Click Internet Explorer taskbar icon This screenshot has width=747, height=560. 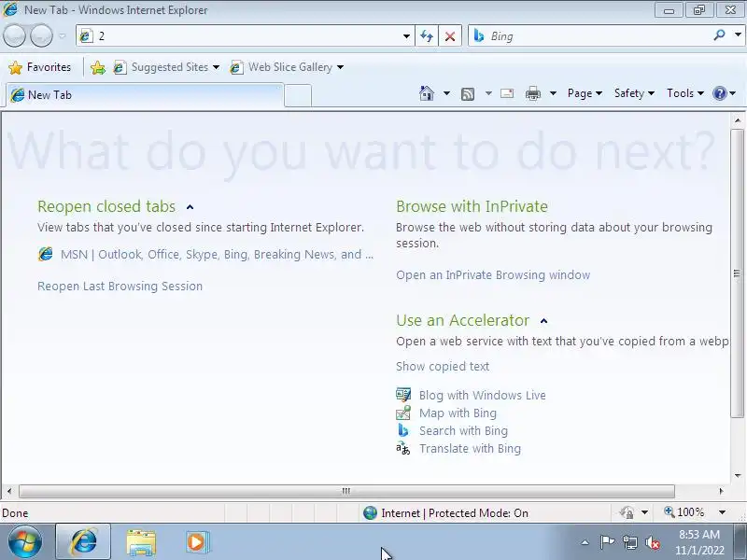(83, 542)
